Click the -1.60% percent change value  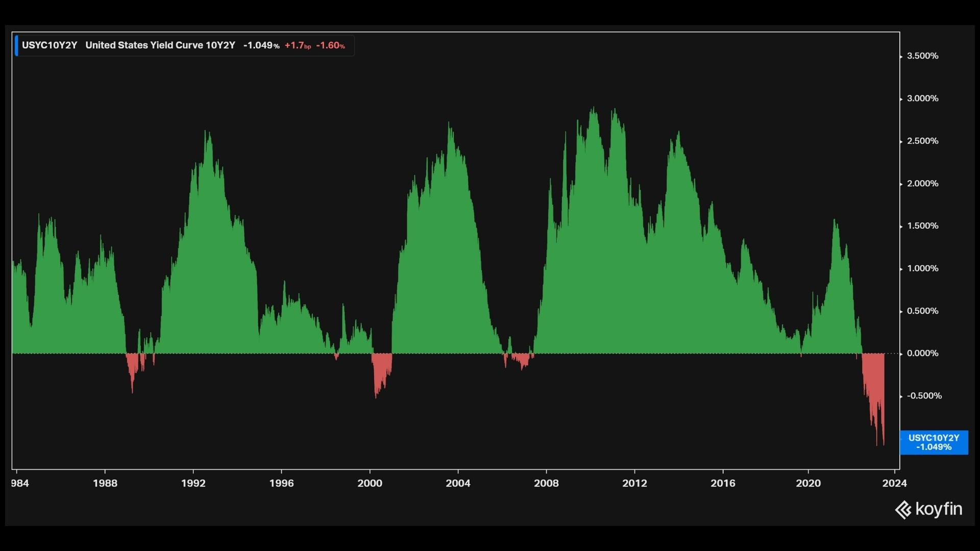tap(330, 45)
